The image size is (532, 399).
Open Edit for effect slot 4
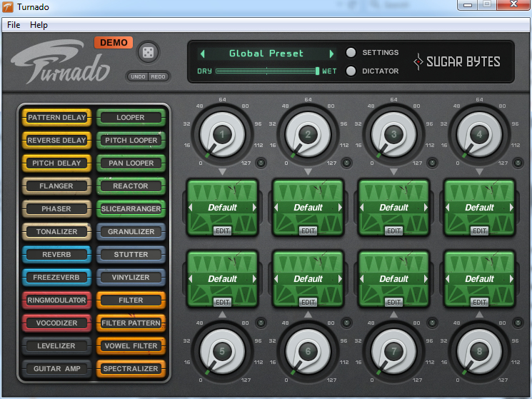tap(479, 231)
